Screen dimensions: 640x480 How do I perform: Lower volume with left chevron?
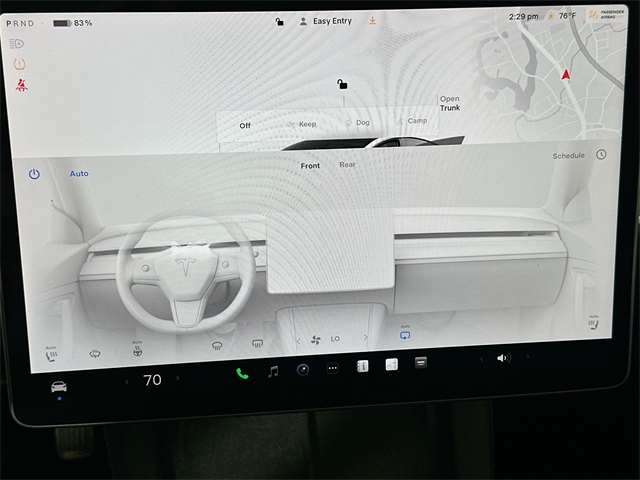coord(481,359)
